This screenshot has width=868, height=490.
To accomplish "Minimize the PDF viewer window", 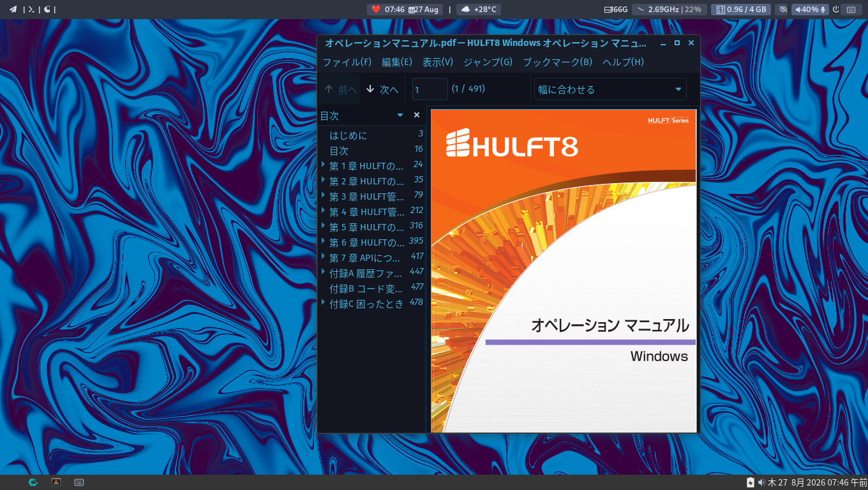I will pos(662,43).
